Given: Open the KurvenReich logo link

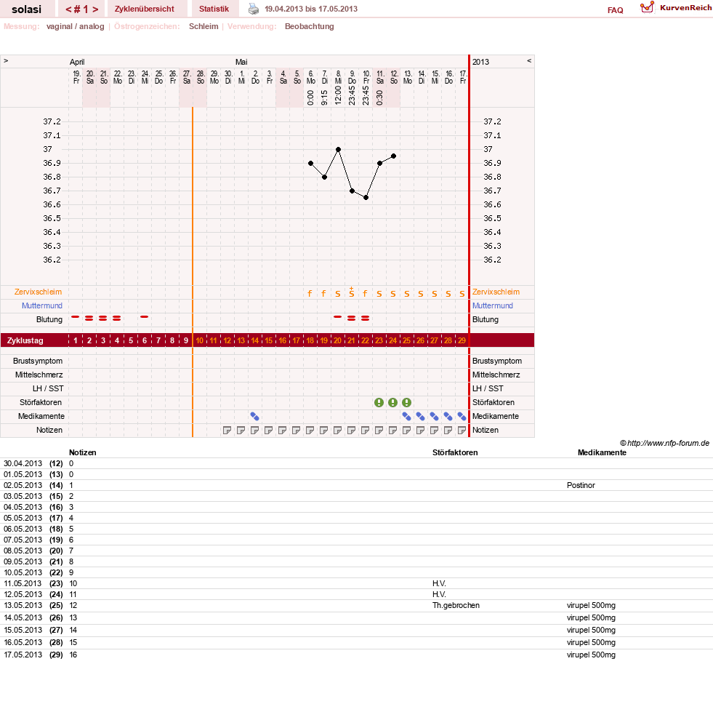Looking at the screenshot, I should (676, 8).
